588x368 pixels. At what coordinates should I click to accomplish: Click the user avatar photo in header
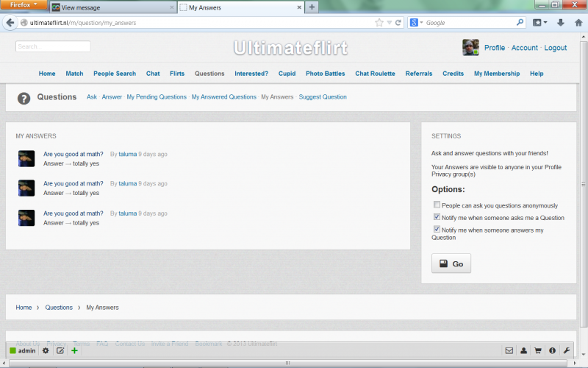(470, 48)
